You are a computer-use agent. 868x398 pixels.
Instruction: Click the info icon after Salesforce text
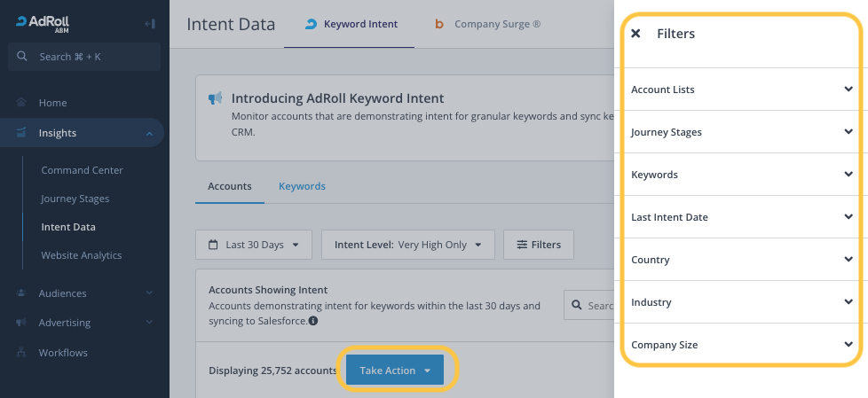pos(313,321)
